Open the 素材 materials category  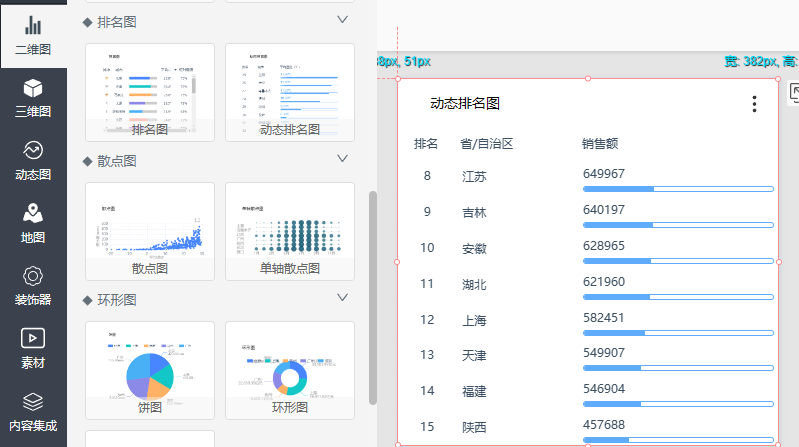click(x=33, y=349)
